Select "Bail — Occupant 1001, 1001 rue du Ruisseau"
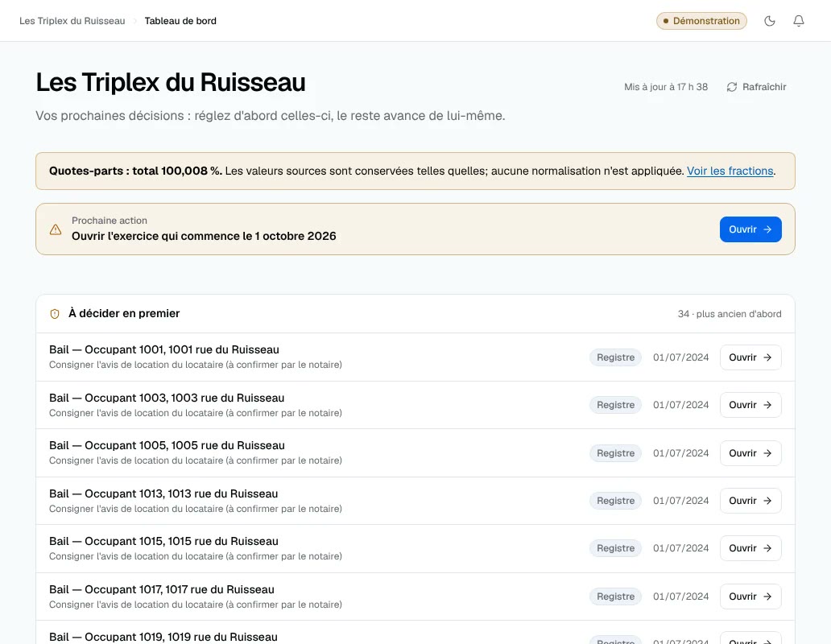Screen dimensions: 831x644 coord(164,349)
